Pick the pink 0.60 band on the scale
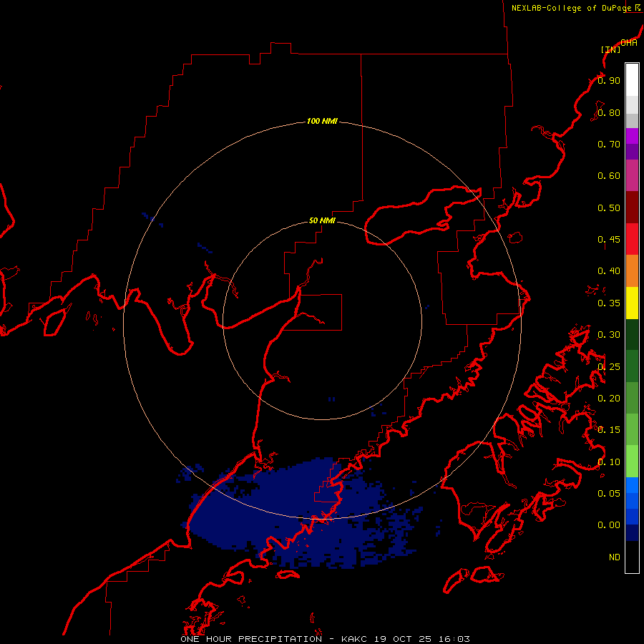Screen dimensions: 644x644 (632, 175)
